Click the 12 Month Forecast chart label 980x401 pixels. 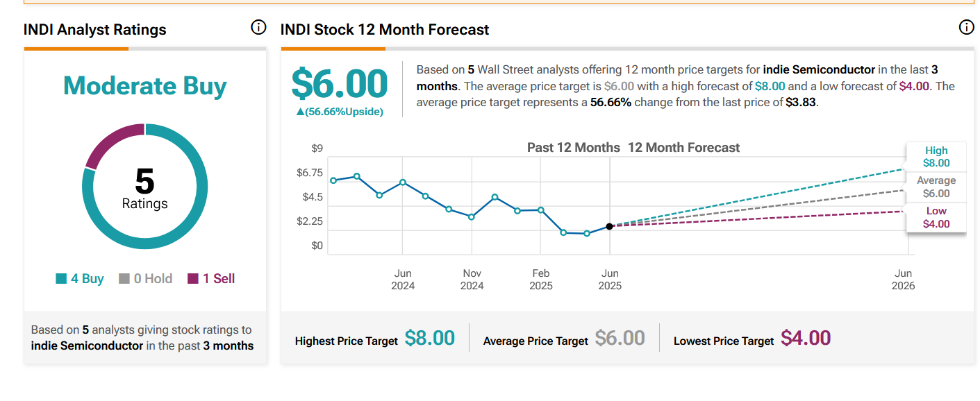pyautogui.click(x=684, y=148)
